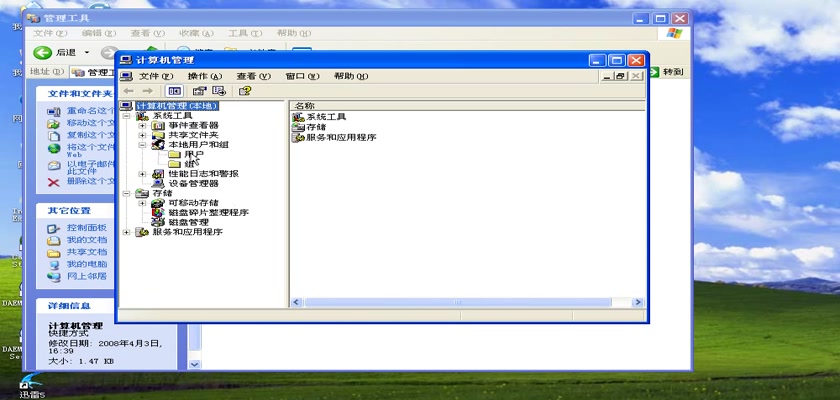Click the show/hide console tree toolbar icon
840x400 pixels.
pos(175,91)
